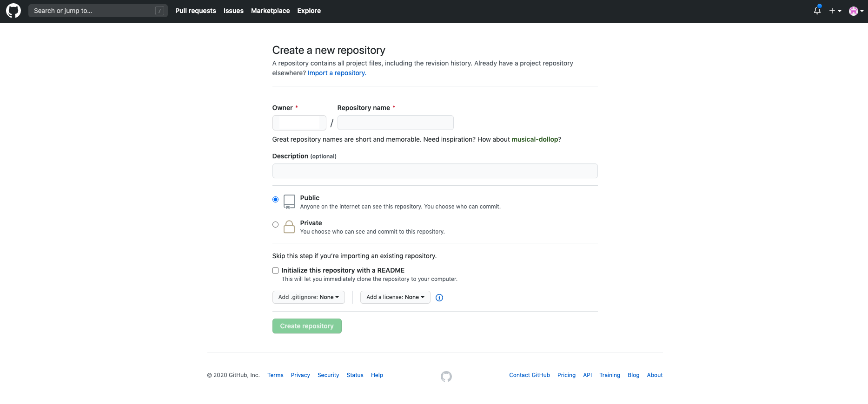Open the notifications bell

[817, 11]
